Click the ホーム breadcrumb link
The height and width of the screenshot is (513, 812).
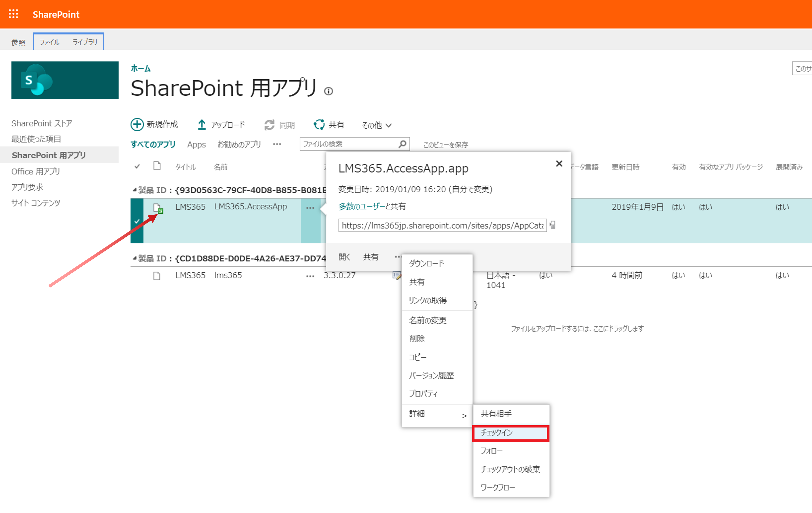(140, 69)
